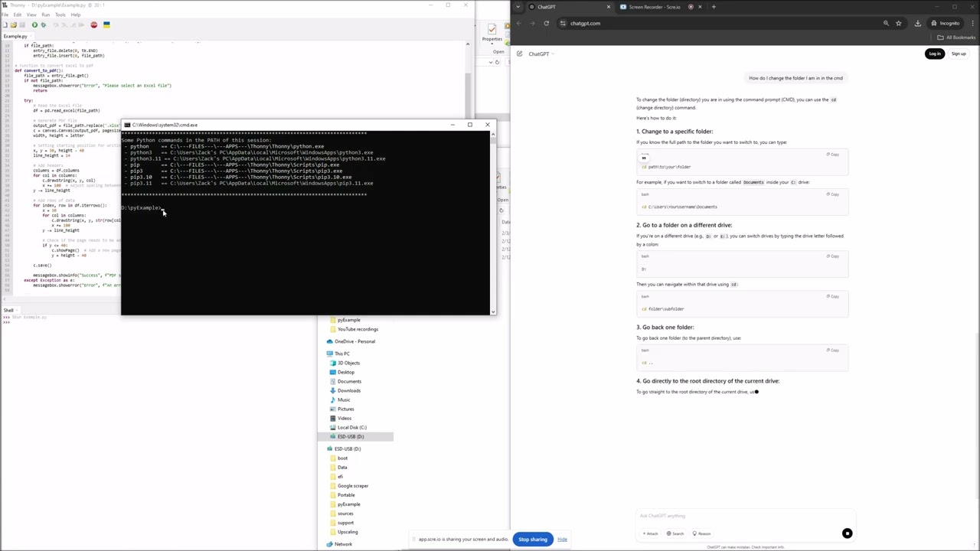980x551 pixels.
Task: Click the Save icon in Thonny toolbar
Action: point(21,24)
